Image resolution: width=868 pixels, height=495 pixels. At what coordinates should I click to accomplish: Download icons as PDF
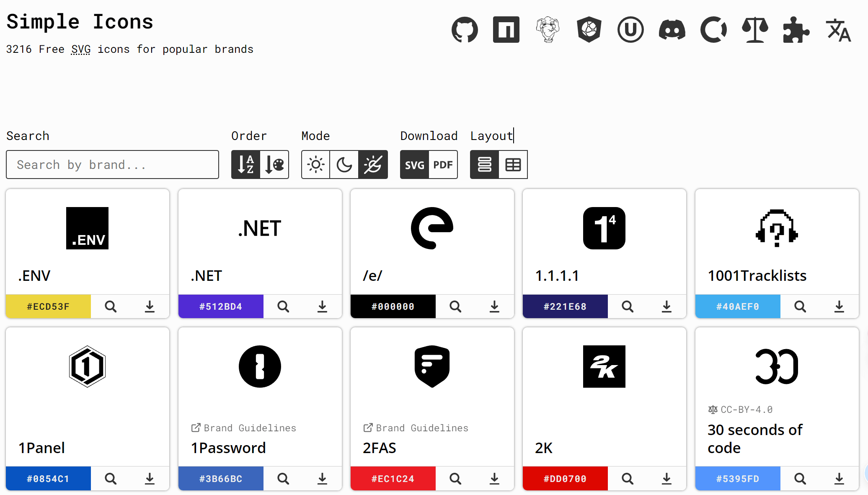click(443, 164)
